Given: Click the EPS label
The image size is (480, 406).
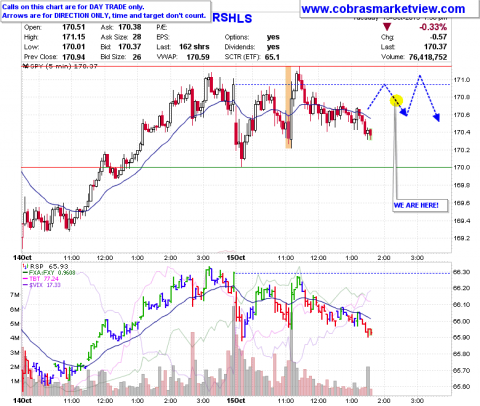Looking at the screenshot, I should tap(163, 37).
